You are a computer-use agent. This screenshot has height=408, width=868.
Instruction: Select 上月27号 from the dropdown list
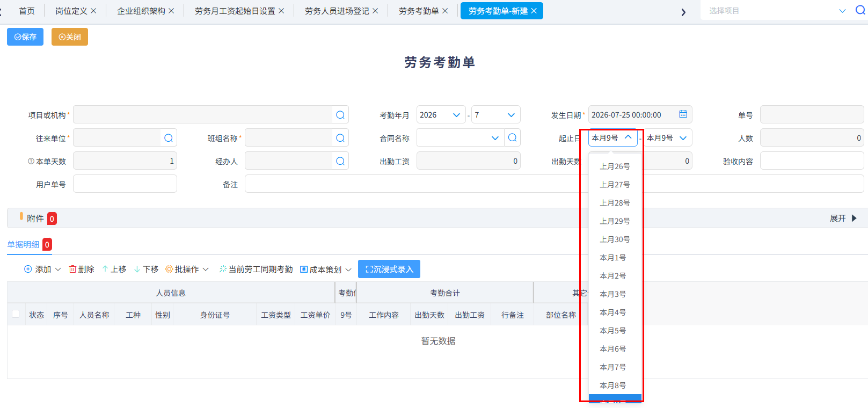pyautogui.click(x=615, y=185)
